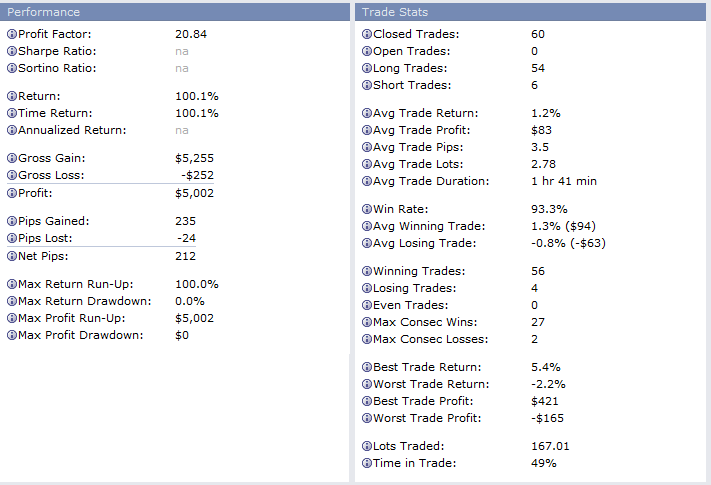
Task: Click the info icon beside Pips Gained
Action: pos(12,221)
